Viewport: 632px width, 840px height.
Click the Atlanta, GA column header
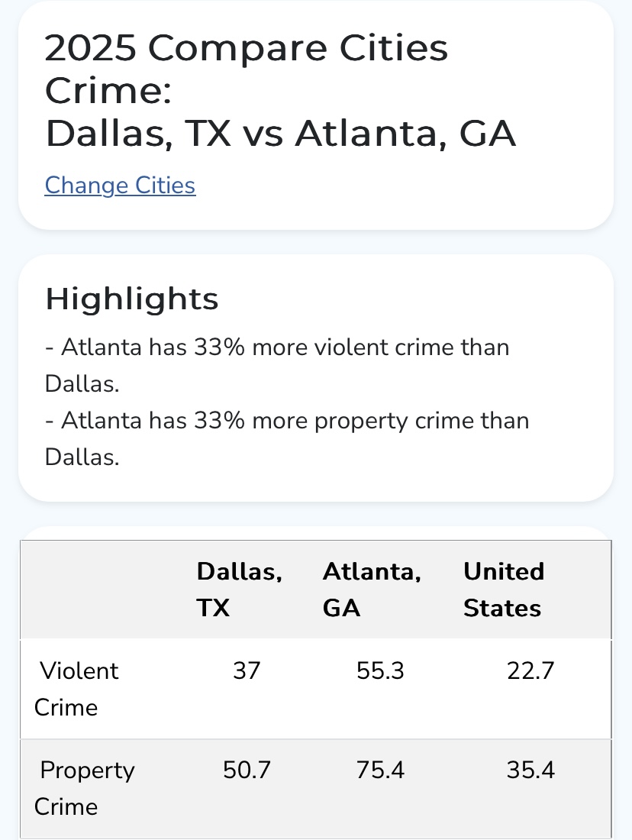click(x=372, y=590)
